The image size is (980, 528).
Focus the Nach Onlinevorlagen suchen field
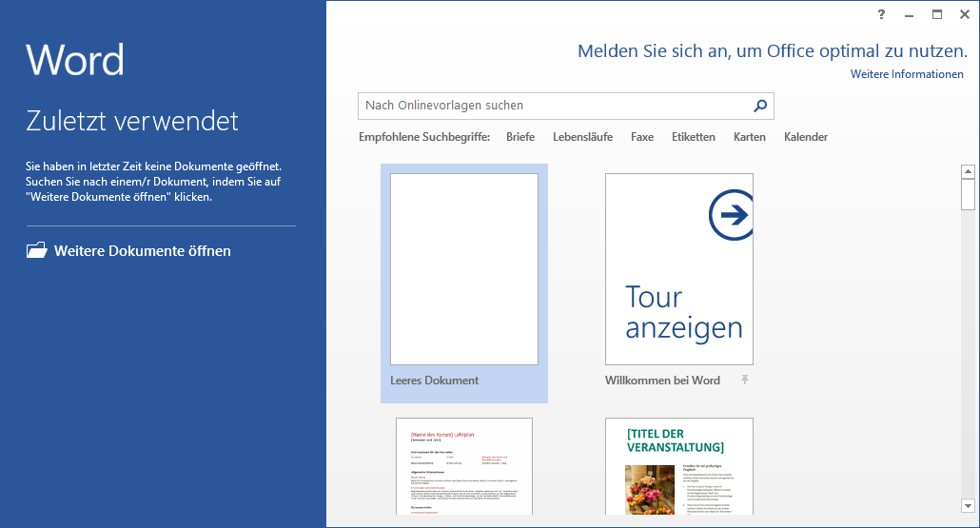552,106
